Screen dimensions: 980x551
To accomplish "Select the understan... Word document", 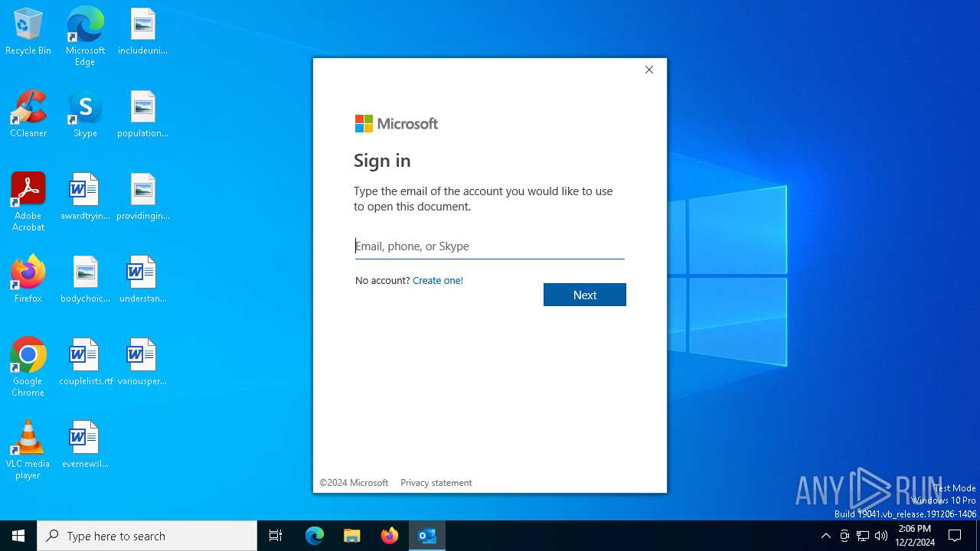I will click(x=142, y=280).
